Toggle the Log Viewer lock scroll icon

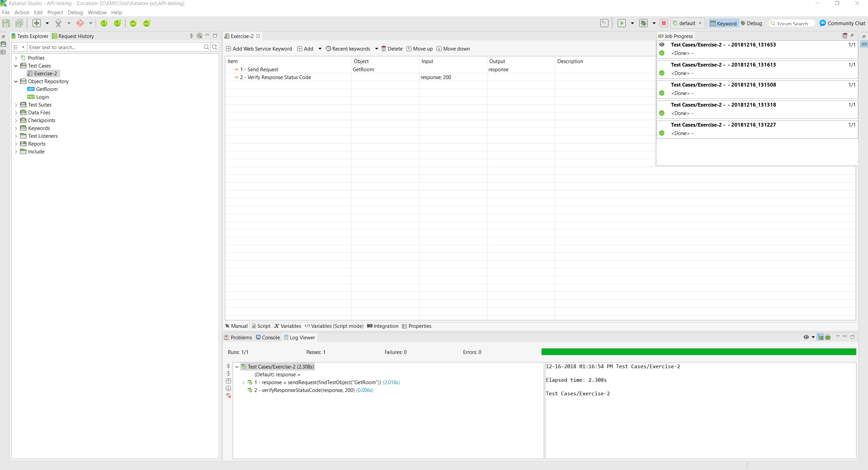coord(828,337)
